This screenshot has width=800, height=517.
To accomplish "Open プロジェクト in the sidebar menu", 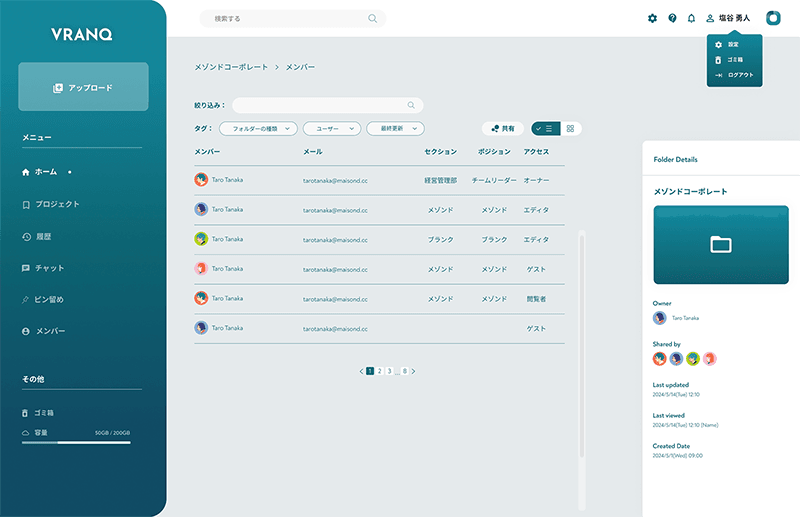I will point(57,204).
